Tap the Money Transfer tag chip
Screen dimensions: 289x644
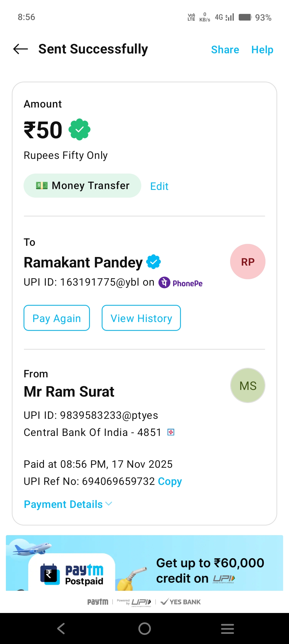point(82,186)
